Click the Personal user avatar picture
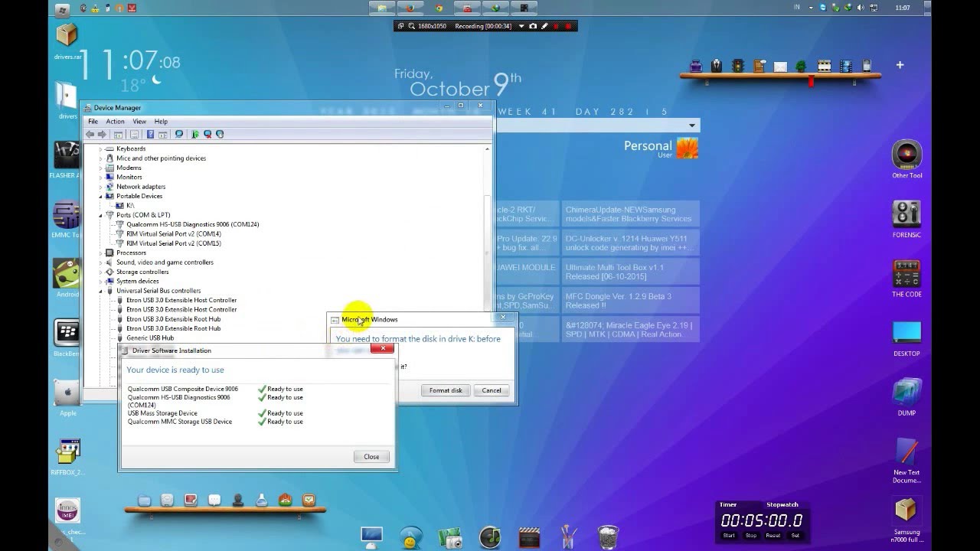 pos(687,148)
